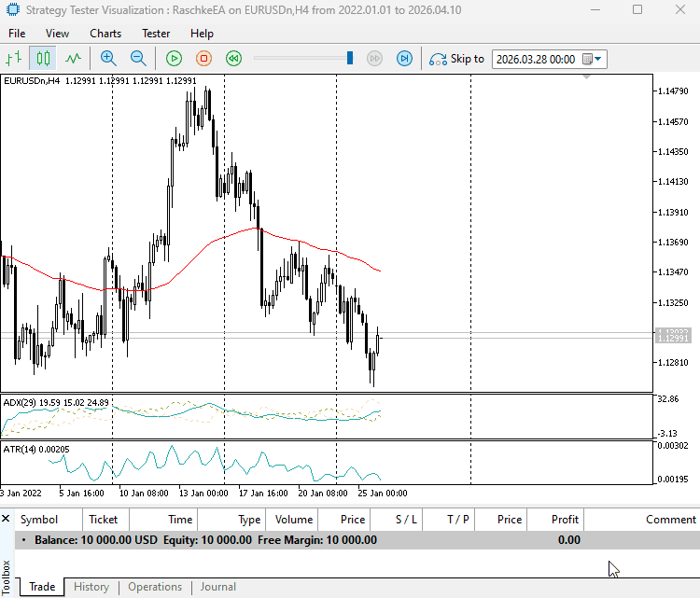The width and height of the screenshot is (700, 598).
Task: Maximize the Strategy Tester window
Action: 637,9
